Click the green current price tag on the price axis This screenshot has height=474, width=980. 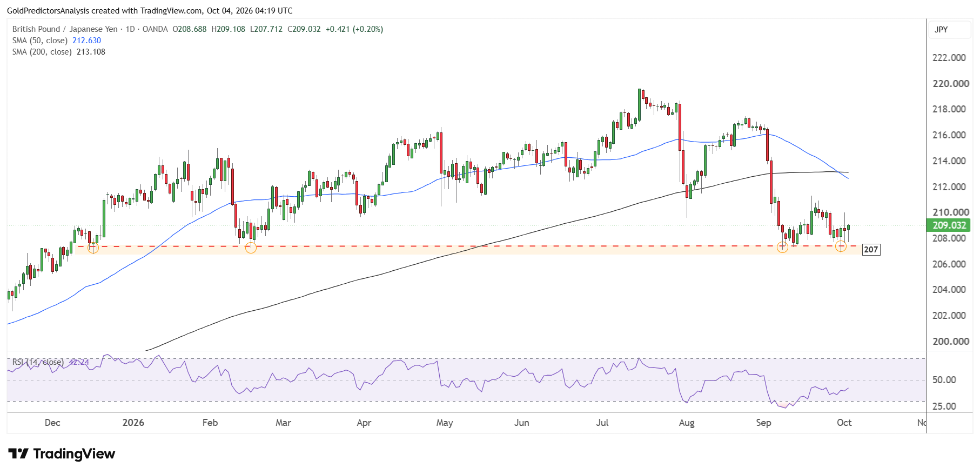[949, 225]
